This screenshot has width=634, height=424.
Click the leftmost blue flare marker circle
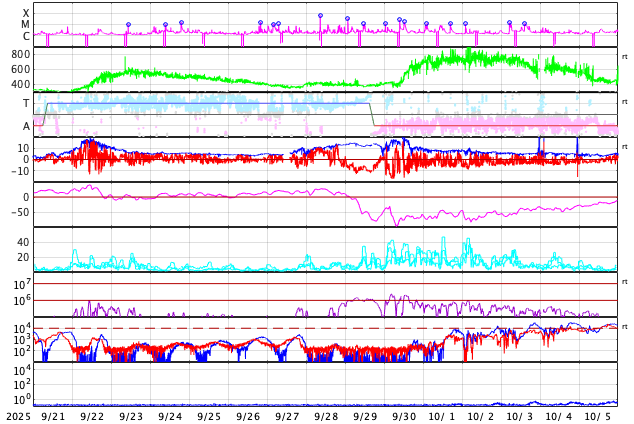tap(128, 25)
